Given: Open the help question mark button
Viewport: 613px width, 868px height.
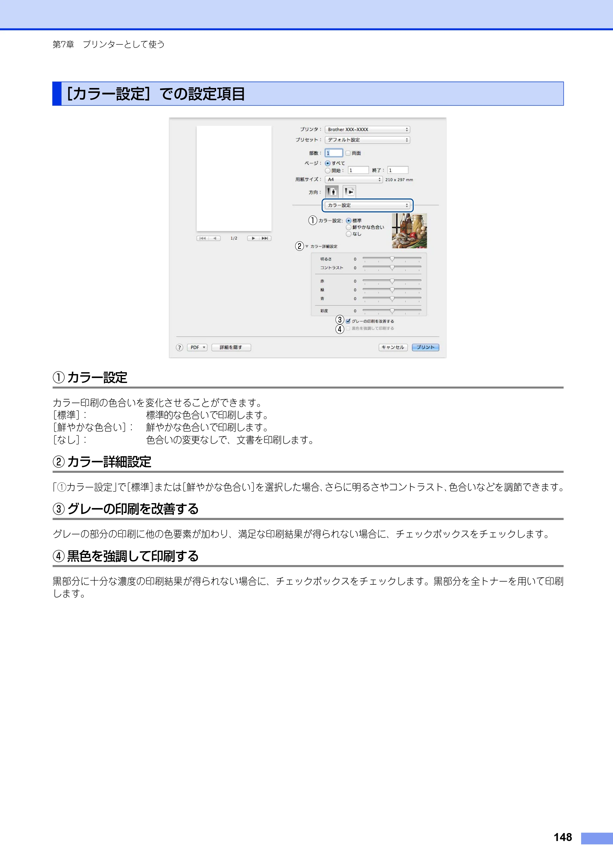Looking at the screenshot, I should coord(180,347).
